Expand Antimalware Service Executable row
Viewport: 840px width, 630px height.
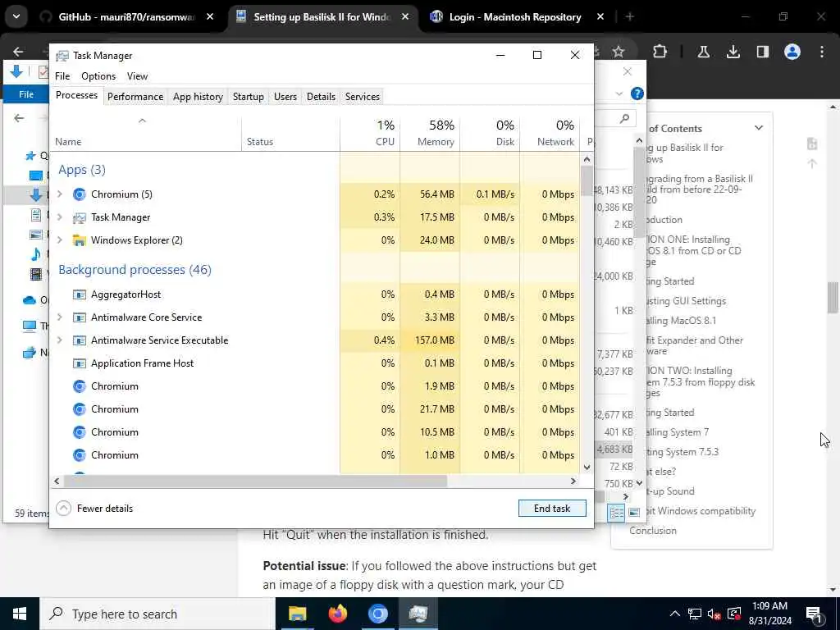[60, 340]
